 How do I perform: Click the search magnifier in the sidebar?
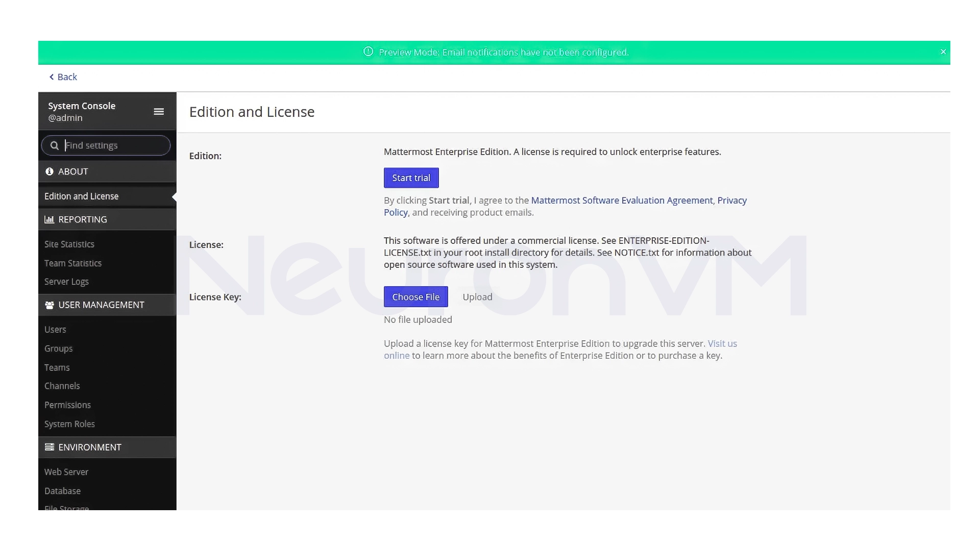[54, 145]
